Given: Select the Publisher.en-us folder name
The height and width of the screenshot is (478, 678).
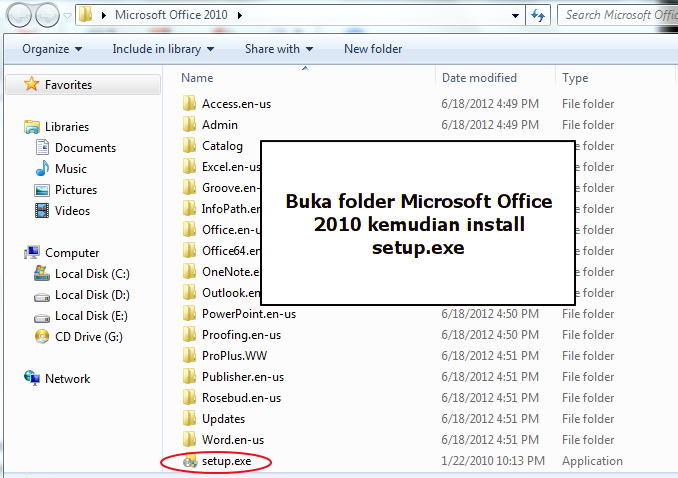Looking at the screenshot, I should [x=243, y=377].
